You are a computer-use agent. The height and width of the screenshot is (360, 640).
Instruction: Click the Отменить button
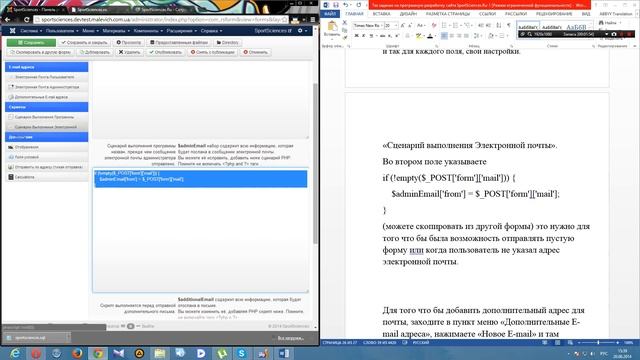tap(256, 52)
